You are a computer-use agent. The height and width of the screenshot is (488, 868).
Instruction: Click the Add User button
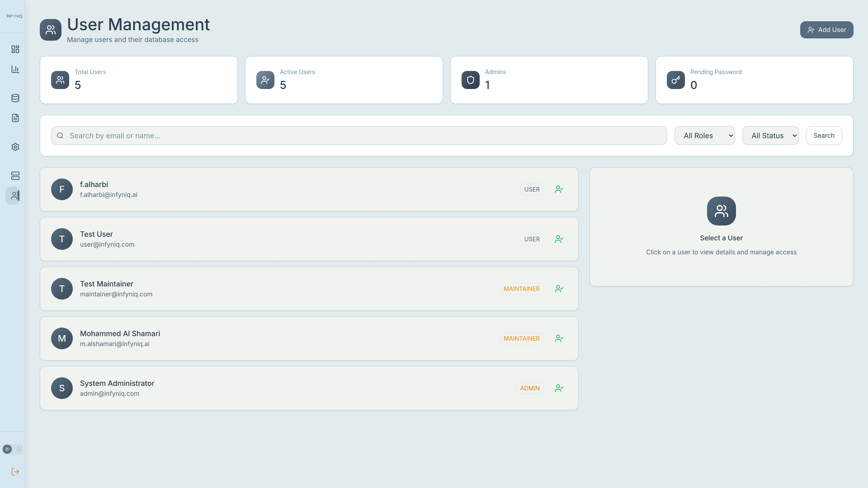pos(827,30)
